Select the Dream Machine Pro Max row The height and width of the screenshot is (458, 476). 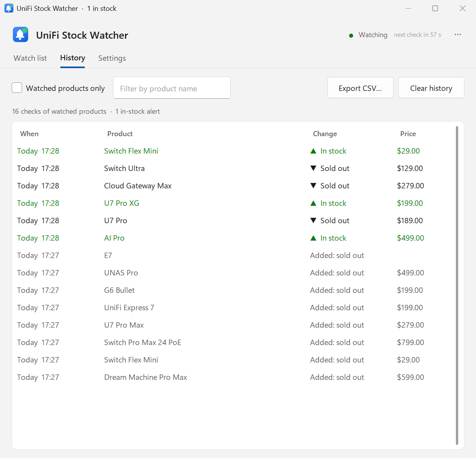[233, 377]
